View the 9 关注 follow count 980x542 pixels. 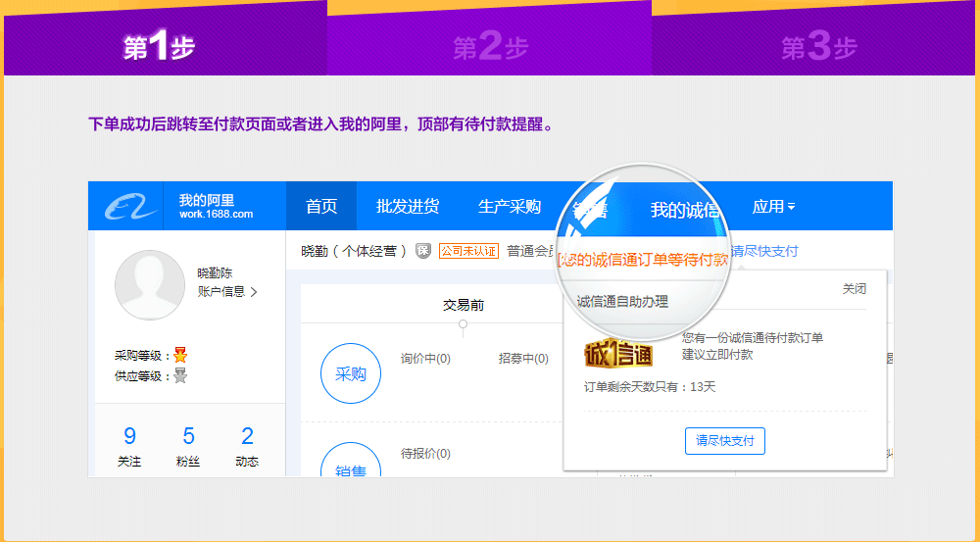[129, 444]
